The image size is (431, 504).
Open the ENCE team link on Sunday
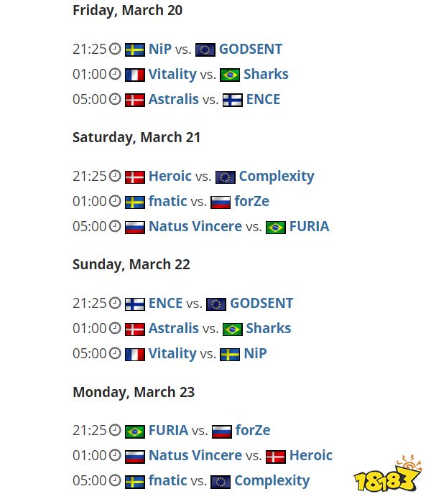(165, 304)
